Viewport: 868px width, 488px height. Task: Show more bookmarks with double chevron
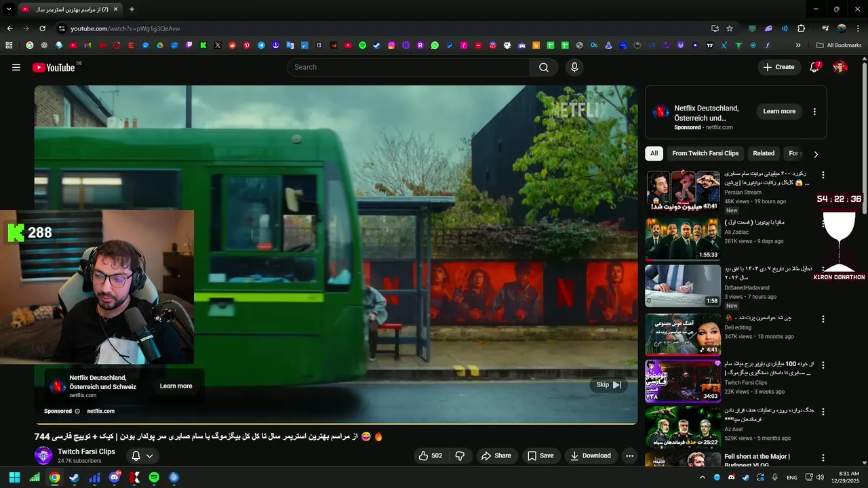798,45
